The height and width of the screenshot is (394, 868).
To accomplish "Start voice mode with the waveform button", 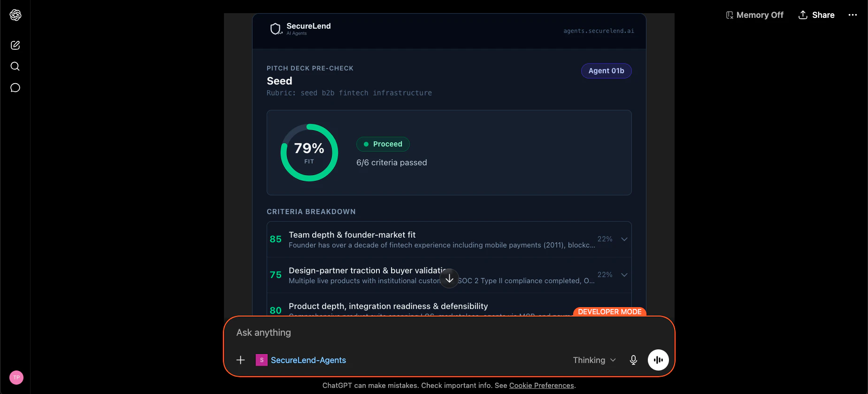I will click(x=658, y=360).
